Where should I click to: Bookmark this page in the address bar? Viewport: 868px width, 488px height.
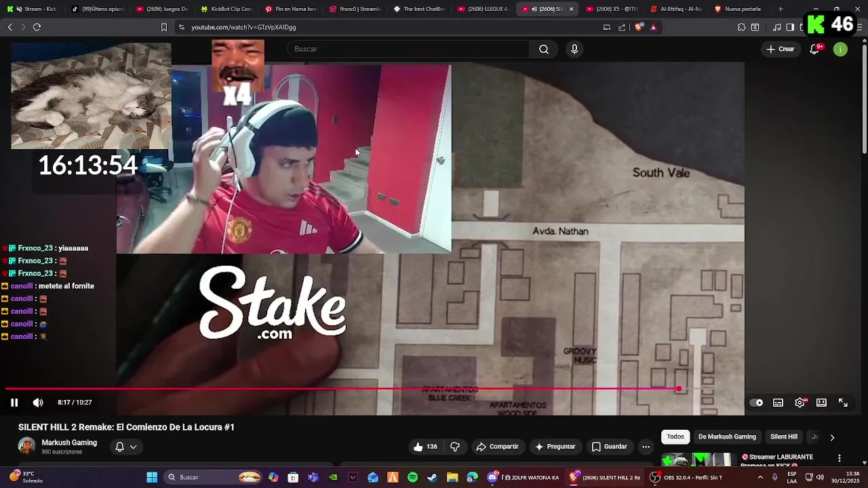pyautogui.click(x=163, y=27)
